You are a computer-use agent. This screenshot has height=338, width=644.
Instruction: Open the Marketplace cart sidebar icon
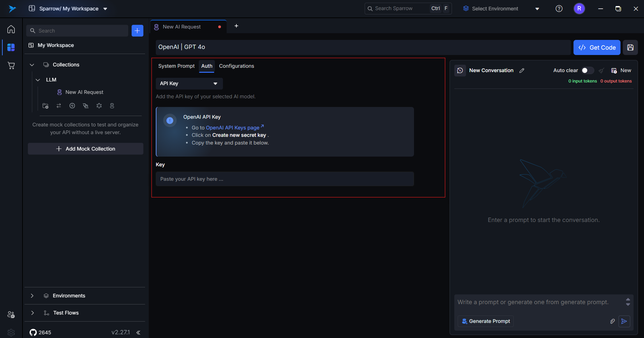pos(11,65)
